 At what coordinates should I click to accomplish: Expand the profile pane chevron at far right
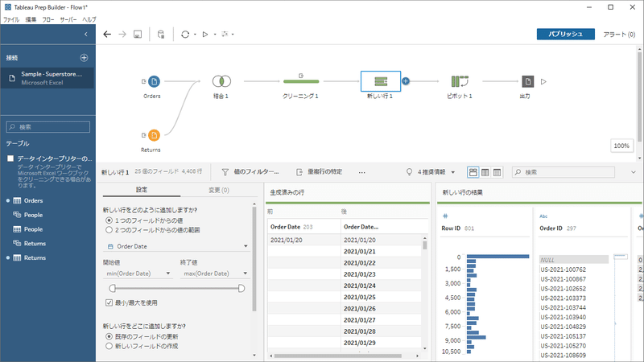(633, 172)
